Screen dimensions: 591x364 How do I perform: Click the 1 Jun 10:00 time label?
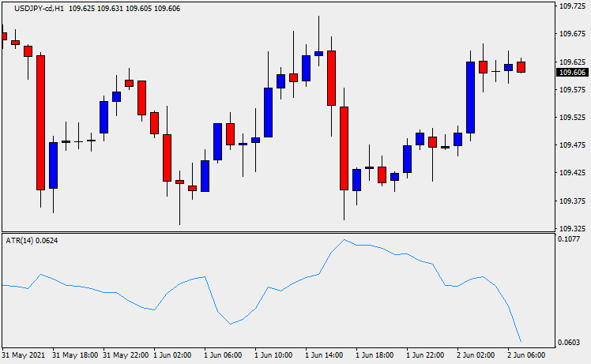tap(273, 355)
